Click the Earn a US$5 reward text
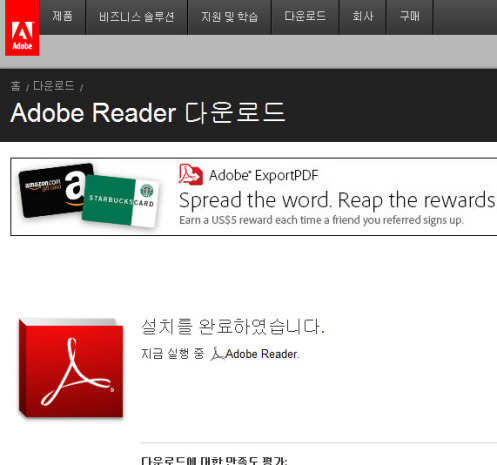This screenshot has height=465, width=497. coord(321,220)
